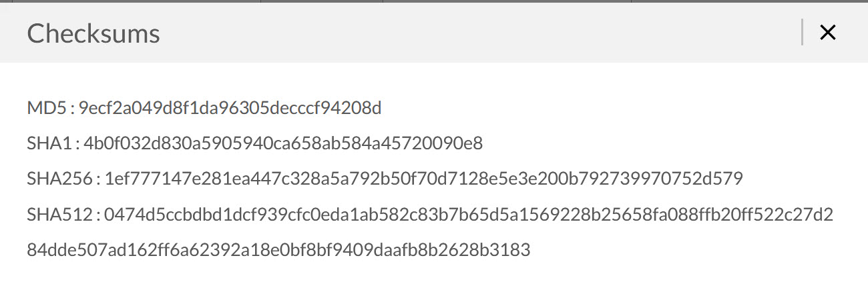Click the SHA512 hash line starting 0474d5cc

click(x=468, y=215)
